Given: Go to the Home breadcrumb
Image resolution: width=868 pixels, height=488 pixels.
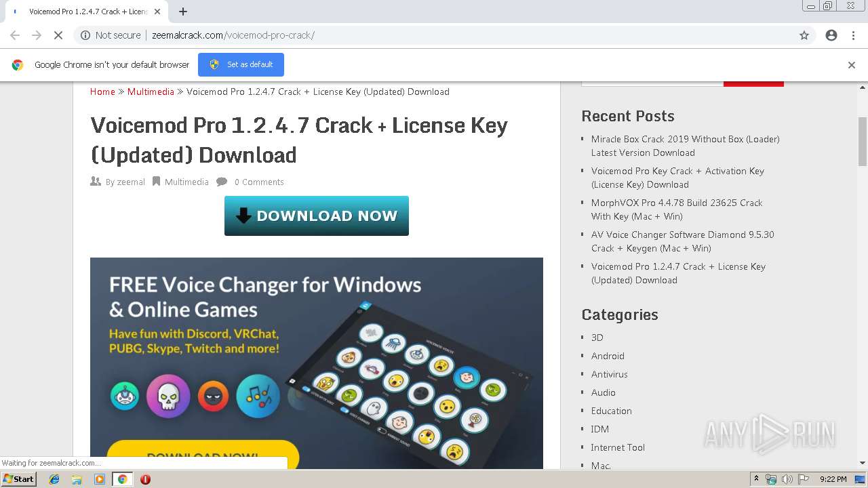Looking at the screenshot, I should coord(102,91).
